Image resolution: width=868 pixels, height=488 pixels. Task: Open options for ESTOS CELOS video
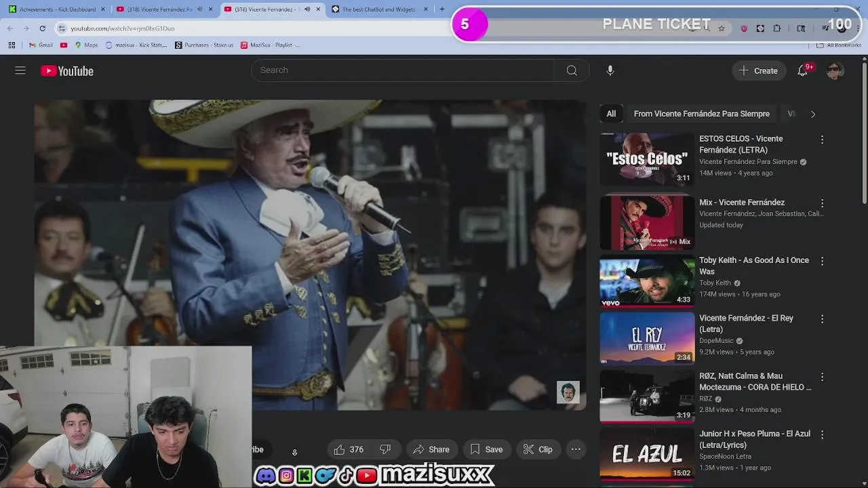(822, 140)
